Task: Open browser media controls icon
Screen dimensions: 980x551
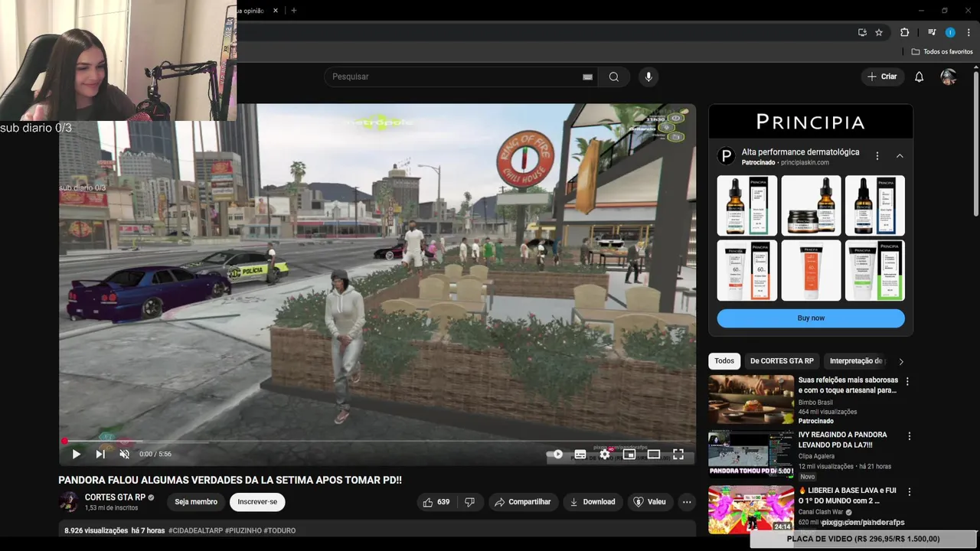Action: click(x=932, y=32)
